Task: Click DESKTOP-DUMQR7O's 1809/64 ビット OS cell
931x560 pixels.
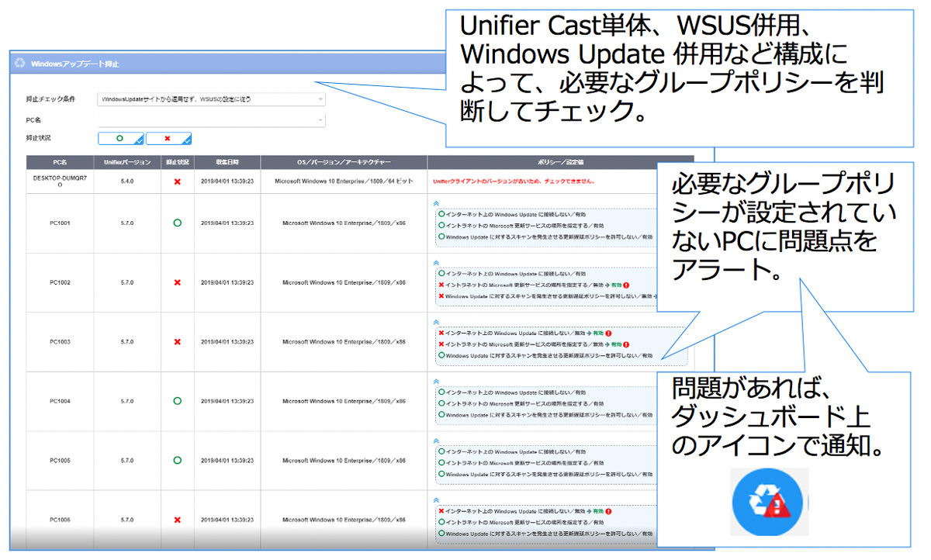Action: coord(344,181)
